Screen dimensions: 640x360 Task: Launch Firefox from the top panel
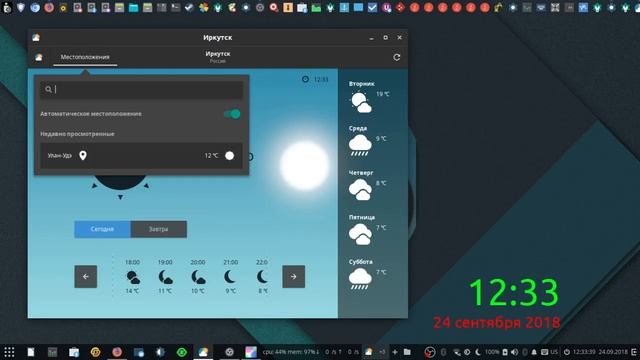click(49, 7)
